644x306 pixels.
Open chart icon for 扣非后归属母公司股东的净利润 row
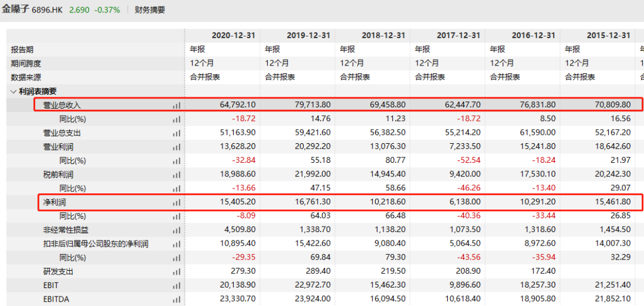pos(177,244)
